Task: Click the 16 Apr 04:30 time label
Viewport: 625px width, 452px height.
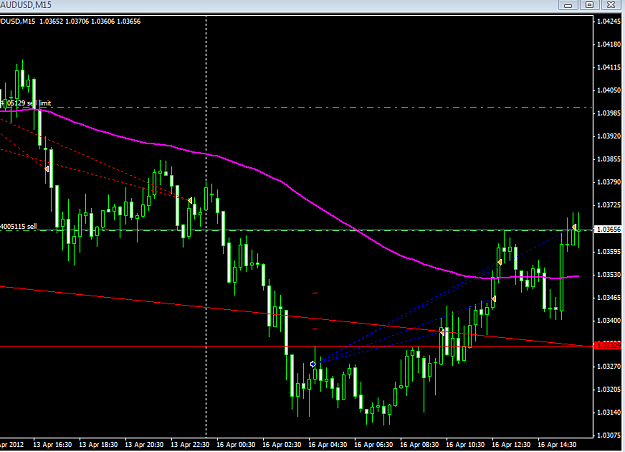Action: pyautogui.click(x=328, y=444)
